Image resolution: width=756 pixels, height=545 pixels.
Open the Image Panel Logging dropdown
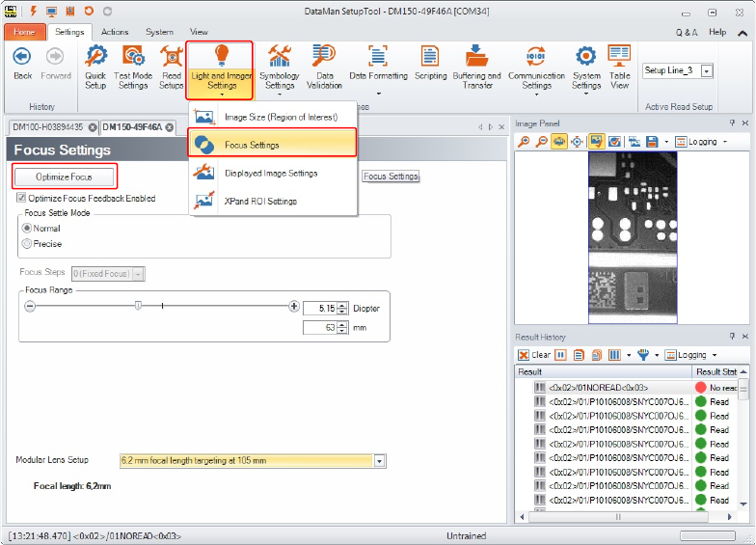[x=724, y=142]
